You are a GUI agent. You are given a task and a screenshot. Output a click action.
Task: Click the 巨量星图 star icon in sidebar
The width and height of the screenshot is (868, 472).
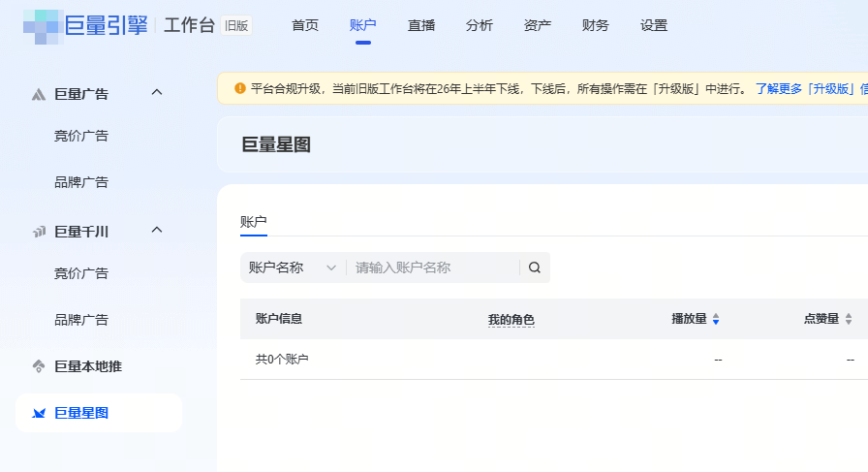[39, 413]
